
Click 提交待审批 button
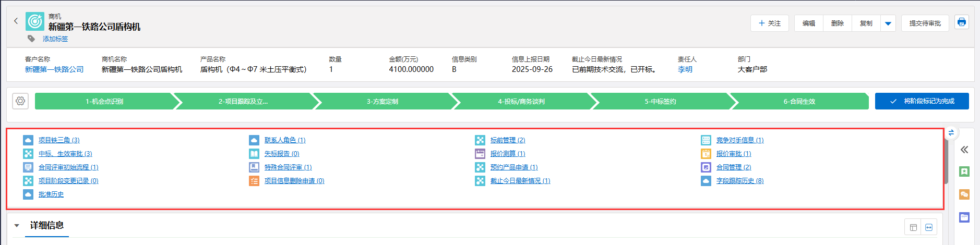point(925,23)
